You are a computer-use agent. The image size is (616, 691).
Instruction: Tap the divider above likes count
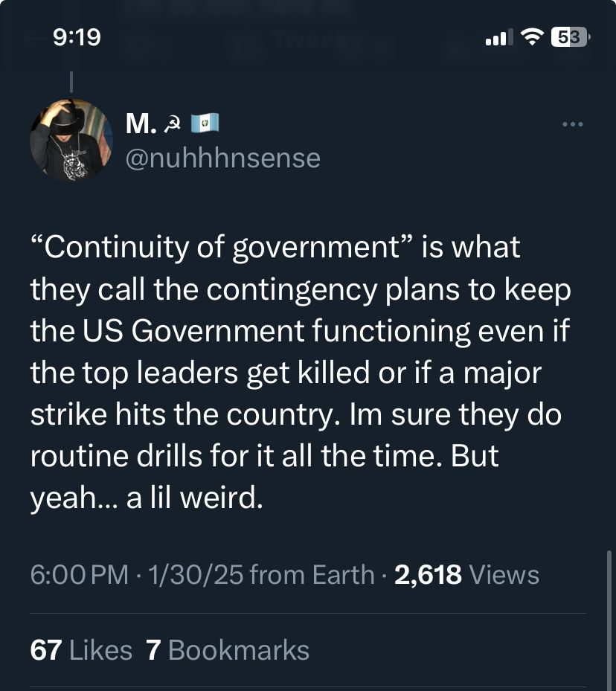point(308,611)
